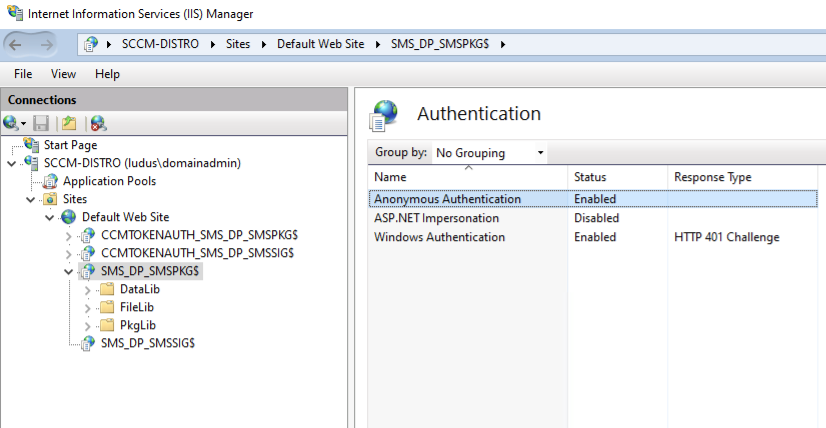
Task: Click Sites in the breadcrumb path
Action: pos(238,44)
